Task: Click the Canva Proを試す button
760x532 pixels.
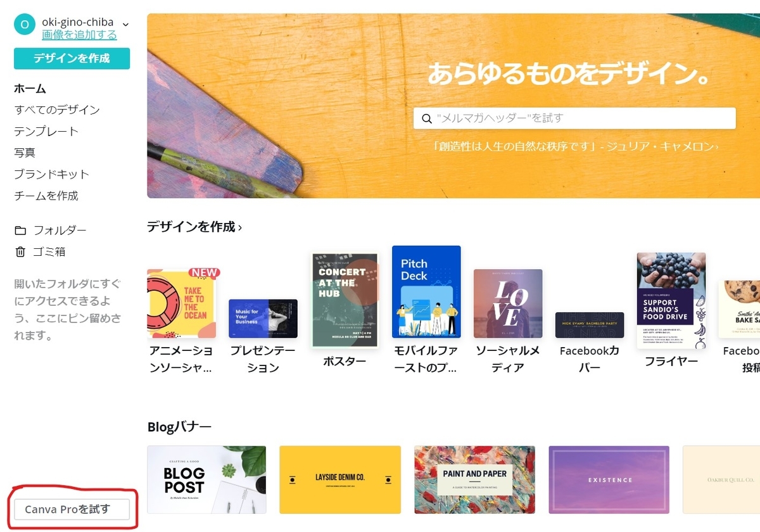Action: coord(72,509)
